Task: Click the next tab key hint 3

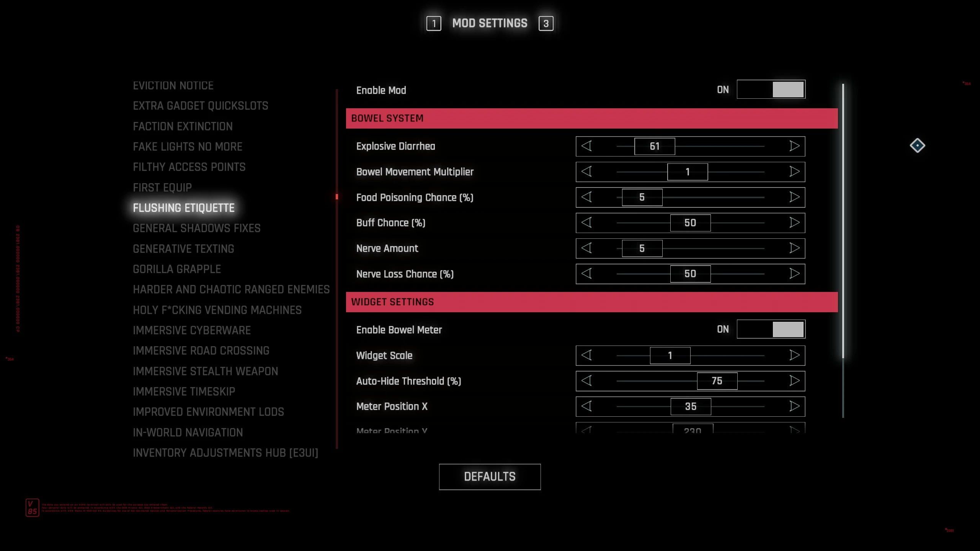Action: tap(546, 24)
